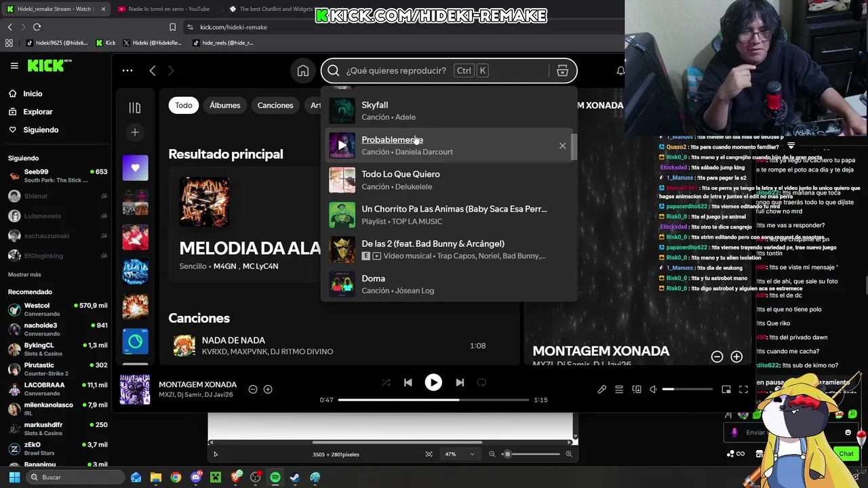Go to Kick Inicio
Image resolution: width=868 pixels, height=488 pixels.
pyautogui.click(x=32, y=94)
